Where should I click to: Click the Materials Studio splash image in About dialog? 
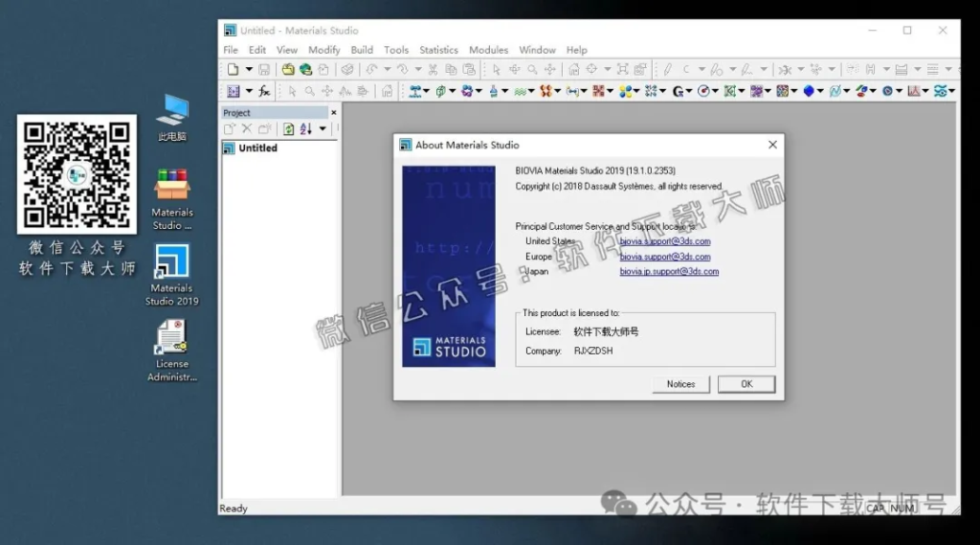pos(449,266)
